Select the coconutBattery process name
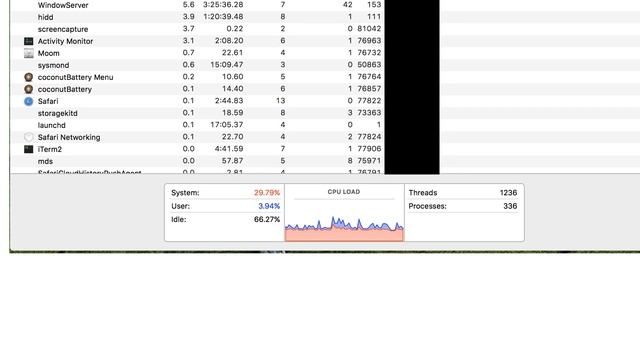This screenshot has width=640, height=360. coord(64,89)
